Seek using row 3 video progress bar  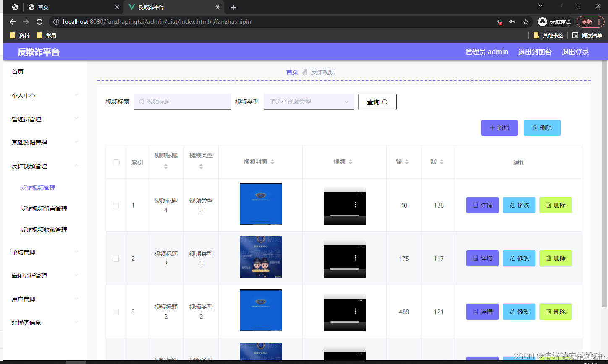(345, 322)
